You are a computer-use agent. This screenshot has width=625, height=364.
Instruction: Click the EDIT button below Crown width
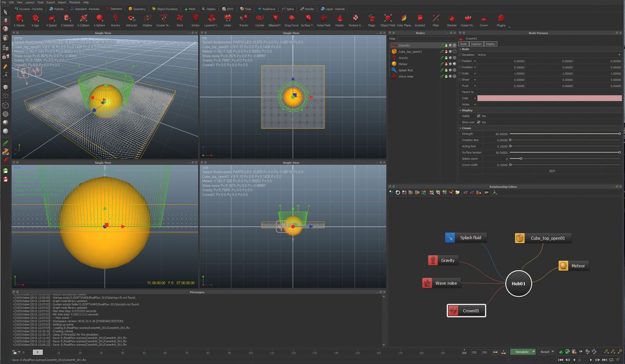coord(553,170)
